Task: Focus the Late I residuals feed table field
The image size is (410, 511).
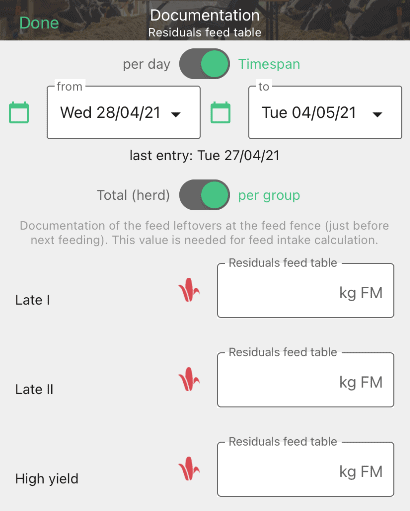Action: 305,290
